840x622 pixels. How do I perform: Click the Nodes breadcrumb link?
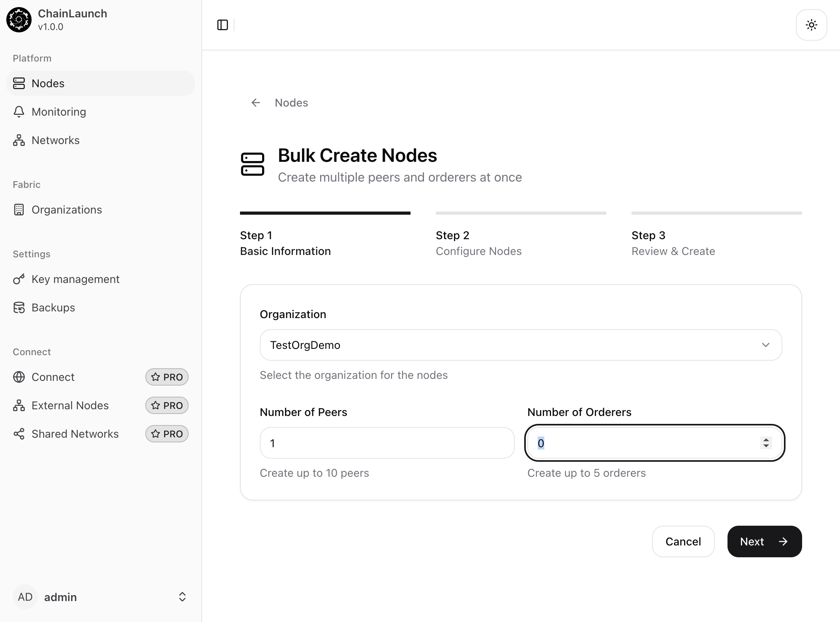tap(291, 103)
